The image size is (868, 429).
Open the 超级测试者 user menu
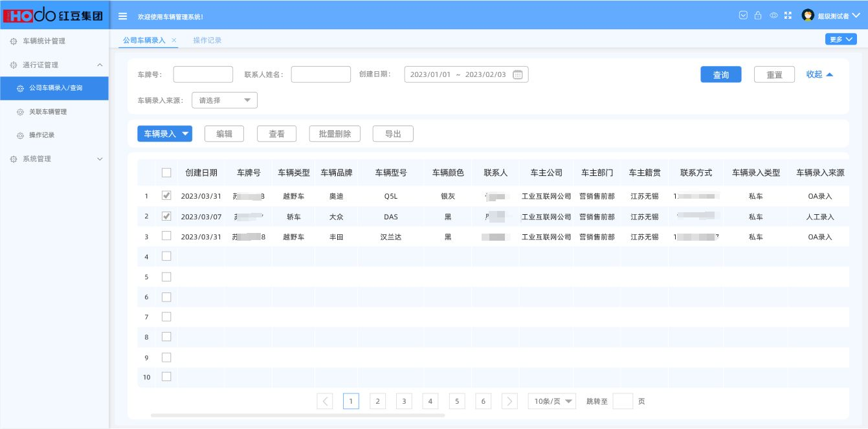tap(831, 16)
